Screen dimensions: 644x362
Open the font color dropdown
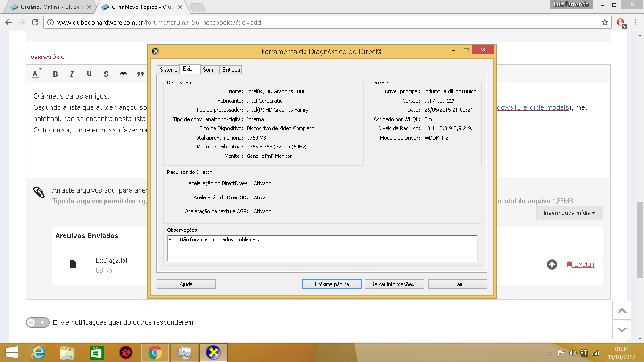click(x=36, y=74)
